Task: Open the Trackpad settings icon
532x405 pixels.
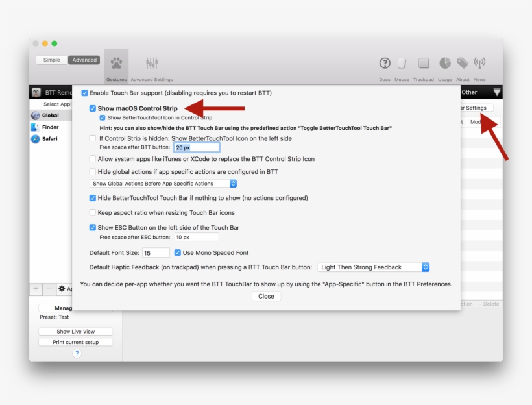Action: (424, 63)
